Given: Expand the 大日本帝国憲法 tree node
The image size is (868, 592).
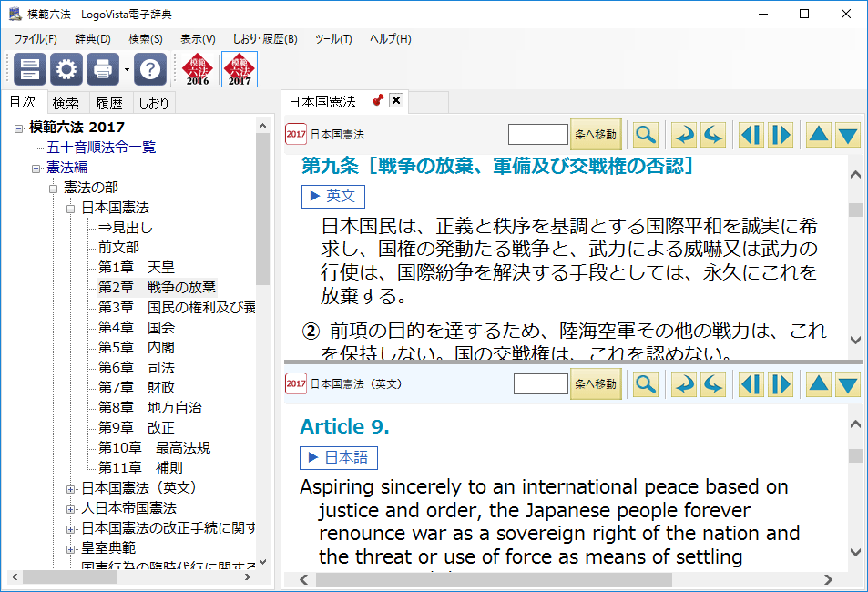Looking at the screenshot, I should pos(71,509).
